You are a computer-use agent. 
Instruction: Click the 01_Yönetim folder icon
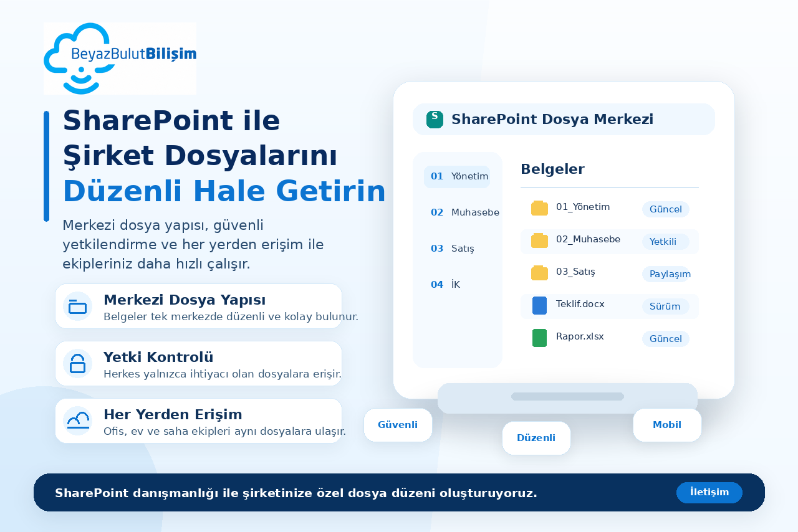(539, 208)
